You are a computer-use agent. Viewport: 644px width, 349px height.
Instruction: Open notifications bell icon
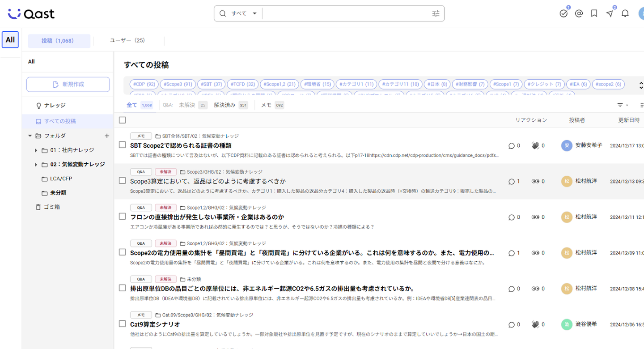click(625, 13)
